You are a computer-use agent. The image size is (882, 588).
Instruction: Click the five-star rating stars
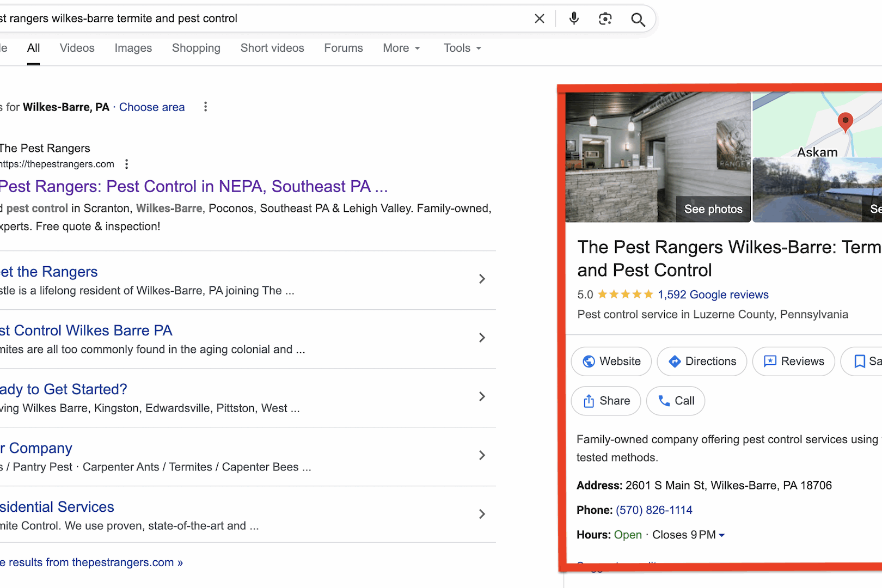(624, 294)
